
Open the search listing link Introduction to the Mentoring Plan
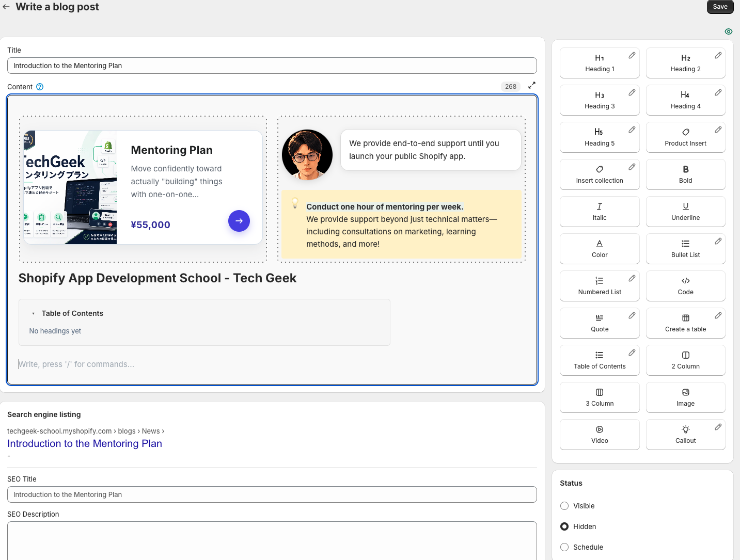coord(85,443)
